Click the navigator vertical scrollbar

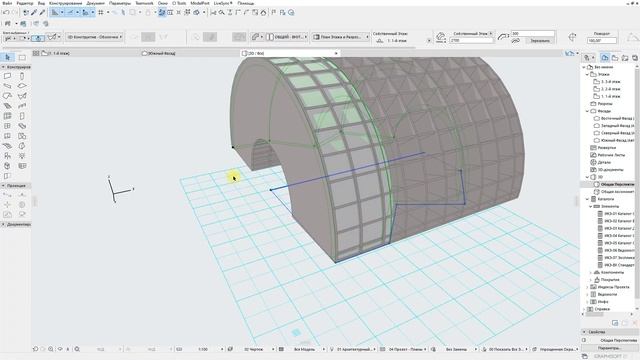point(638,184)
